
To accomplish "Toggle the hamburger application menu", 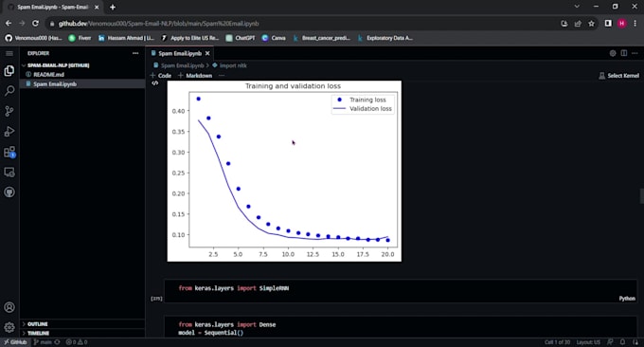I will tap(9, 53).
